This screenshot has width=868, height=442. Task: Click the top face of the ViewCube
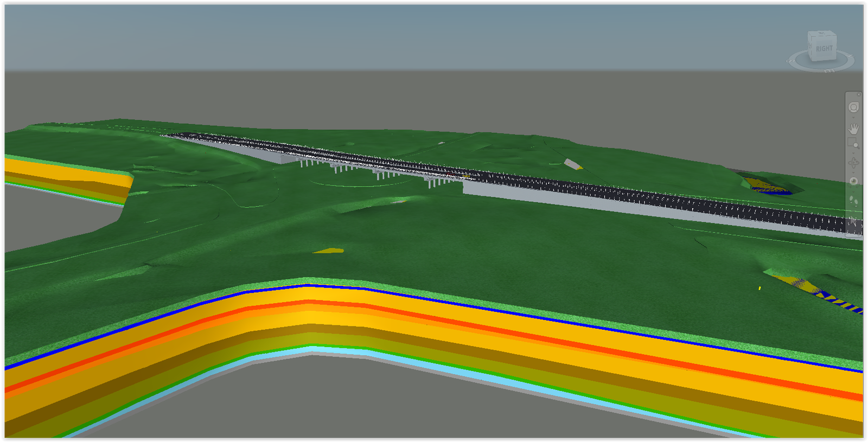pos(821,34)
